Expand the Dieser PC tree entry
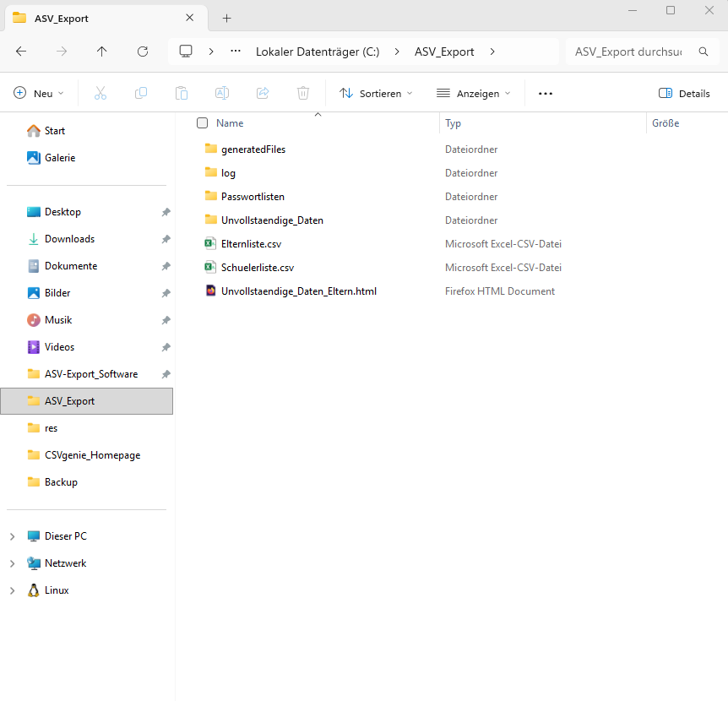The height and width of the screenshot is (701, 728). pyautogui.click(x=12, y=535)
